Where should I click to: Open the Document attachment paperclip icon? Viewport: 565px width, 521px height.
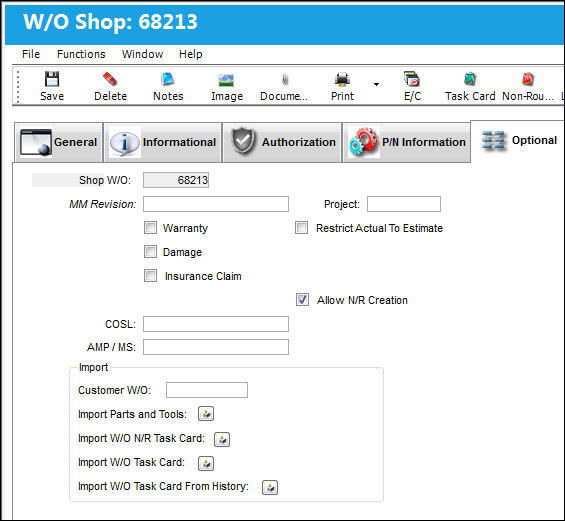pos(285,80)
